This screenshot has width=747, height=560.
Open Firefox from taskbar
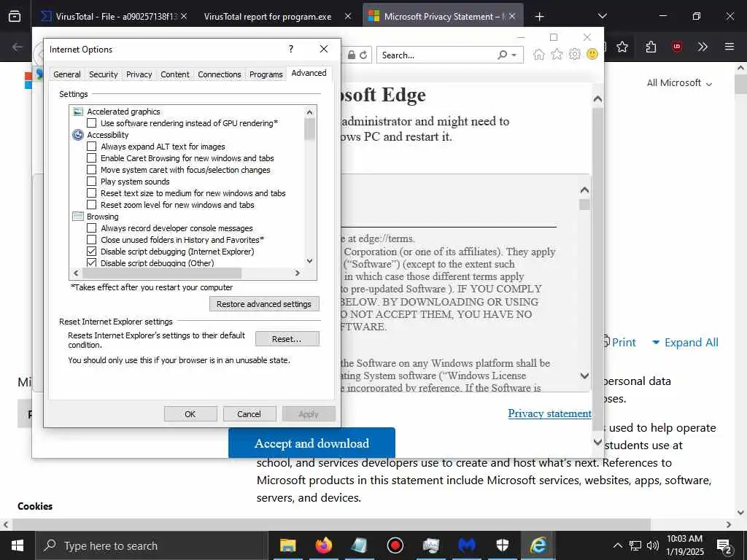[x=323, y=545]
